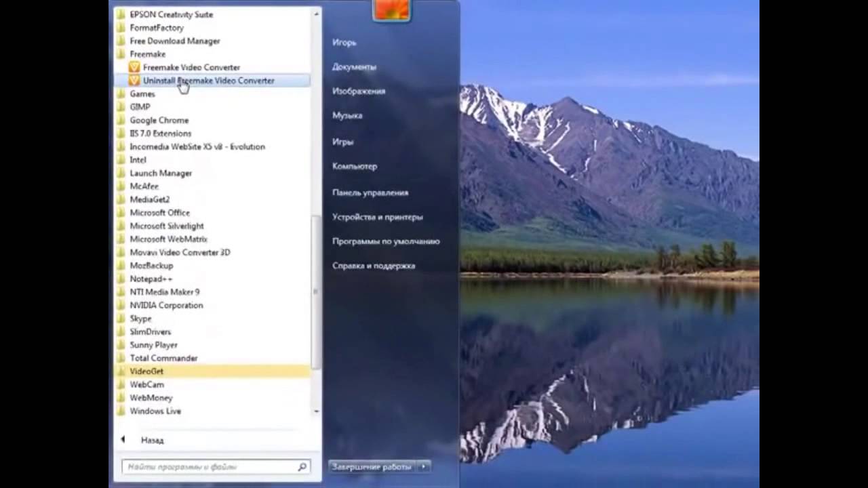Open Справка и поддержка
The width and height of the screenshot is (868, 488).
374,266
